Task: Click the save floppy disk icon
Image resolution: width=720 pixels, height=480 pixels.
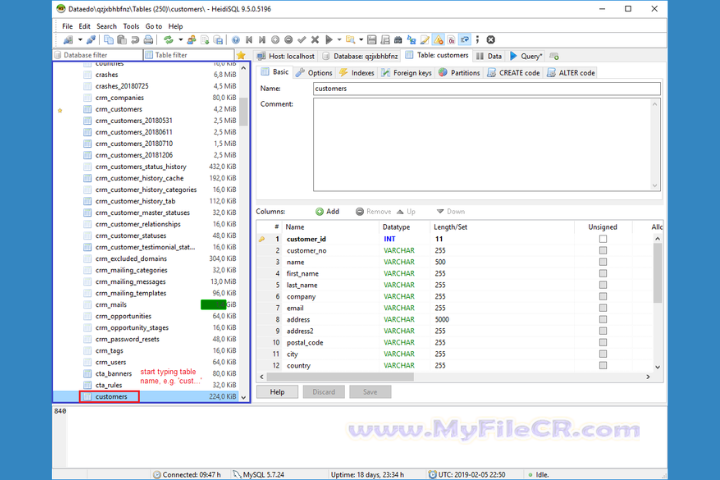Action: 372,40
